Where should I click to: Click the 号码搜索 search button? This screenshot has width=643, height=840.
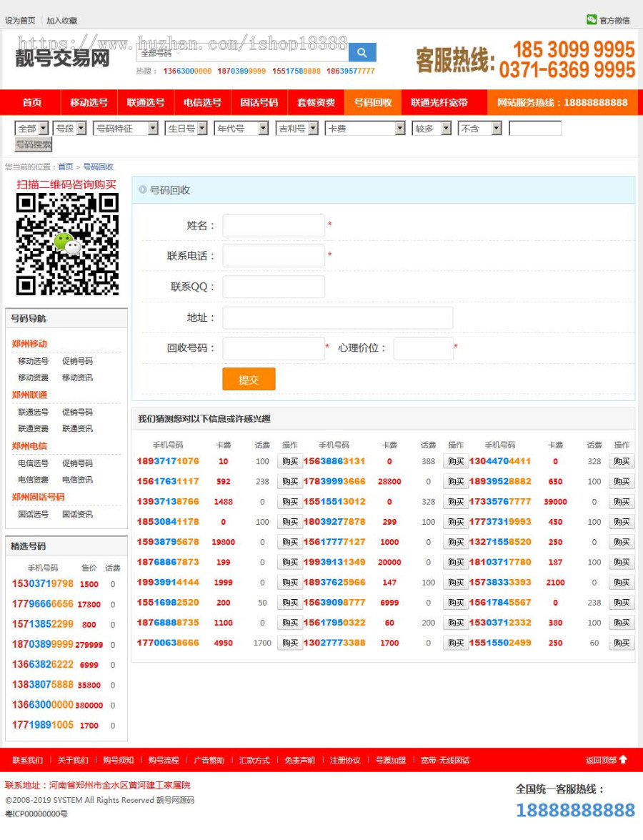pyautogui.click(x=35, y=144)
